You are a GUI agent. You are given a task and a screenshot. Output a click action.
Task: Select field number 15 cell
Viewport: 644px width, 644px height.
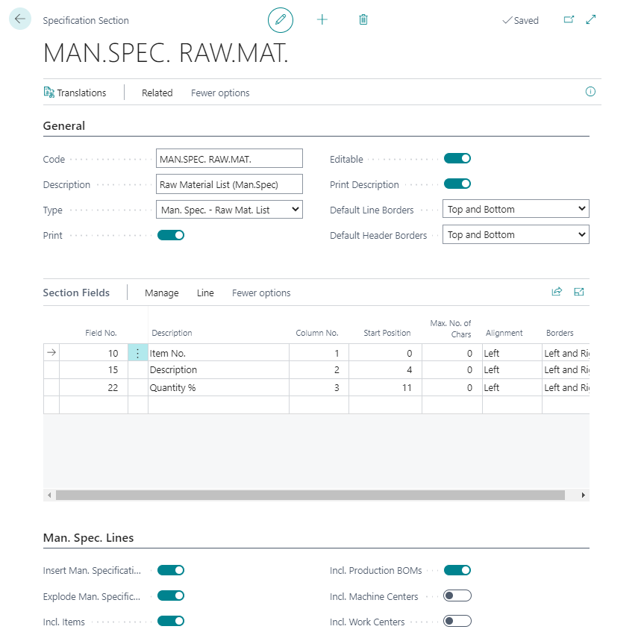click(93, 370)
